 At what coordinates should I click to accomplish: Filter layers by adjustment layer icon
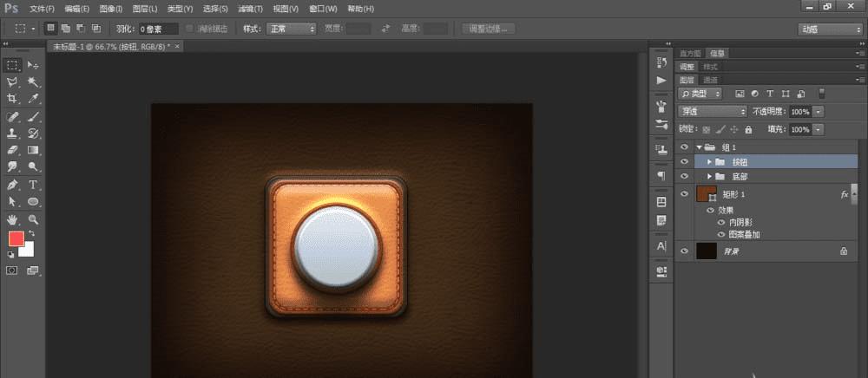click(754, 94)
